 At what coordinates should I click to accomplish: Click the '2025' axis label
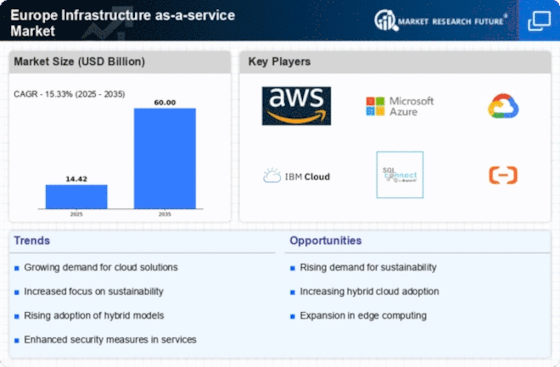point(76,214)
